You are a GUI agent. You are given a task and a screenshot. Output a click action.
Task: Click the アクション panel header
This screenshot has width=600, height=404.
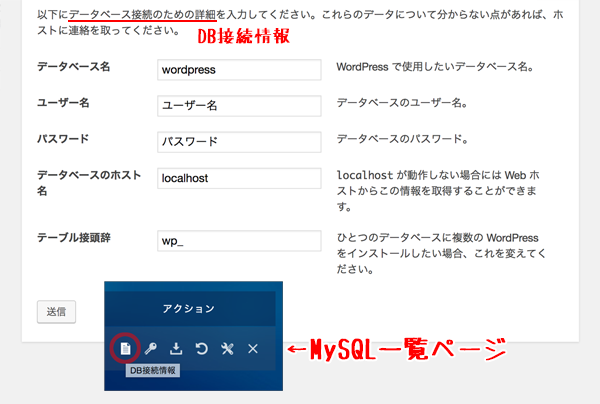coord(189,309)
